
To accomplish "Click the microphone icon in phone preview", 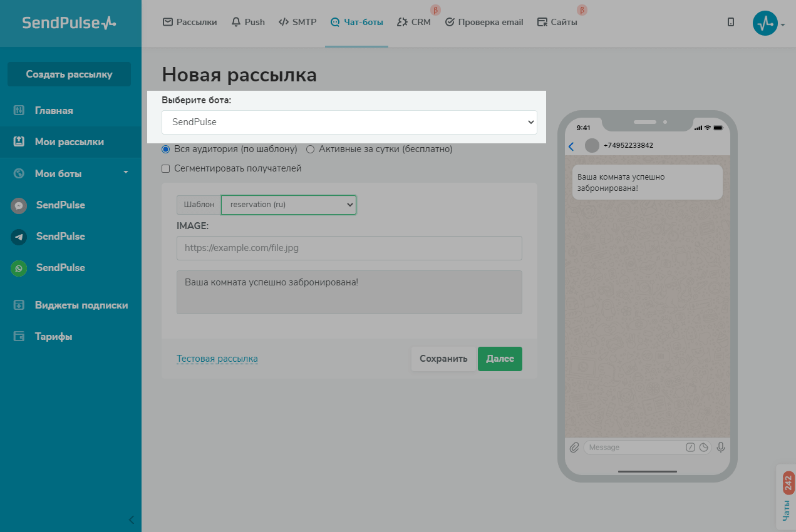I will (721, 448).
